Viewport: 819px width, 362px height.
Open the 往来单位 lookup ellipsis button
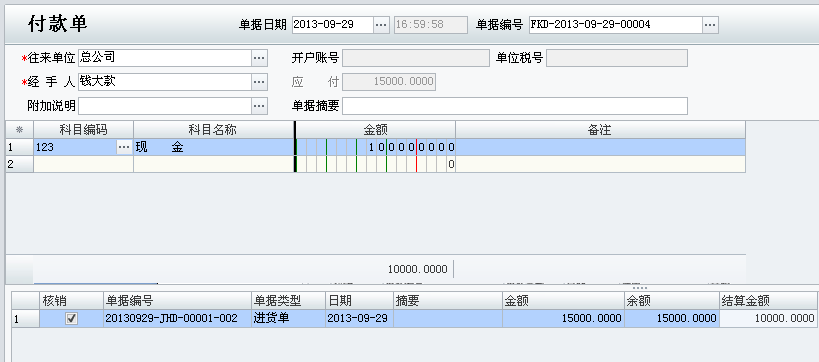(260, 58)
